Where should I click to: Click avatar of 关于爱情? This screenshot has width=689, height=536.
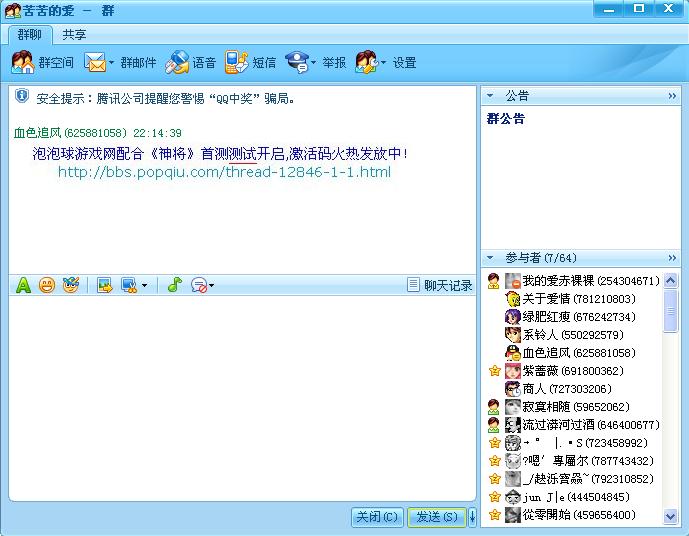[x=512, y=299]
